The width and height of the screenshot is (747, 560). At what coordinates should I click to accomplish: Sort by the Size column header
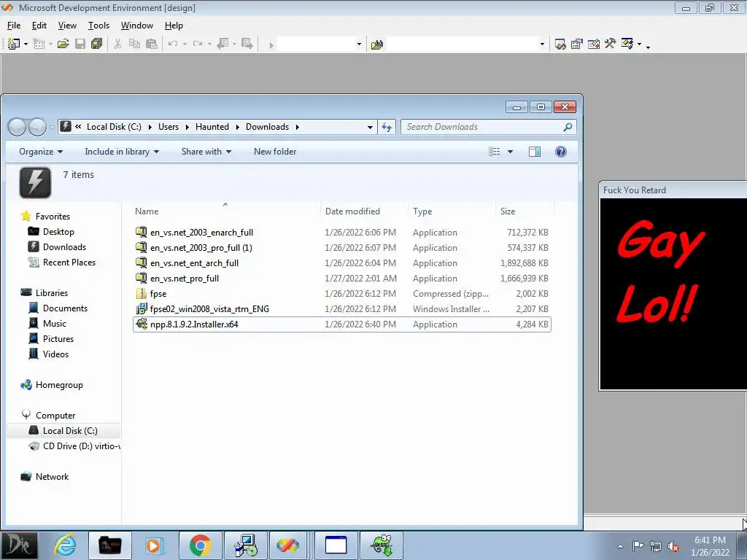(508, 211)
